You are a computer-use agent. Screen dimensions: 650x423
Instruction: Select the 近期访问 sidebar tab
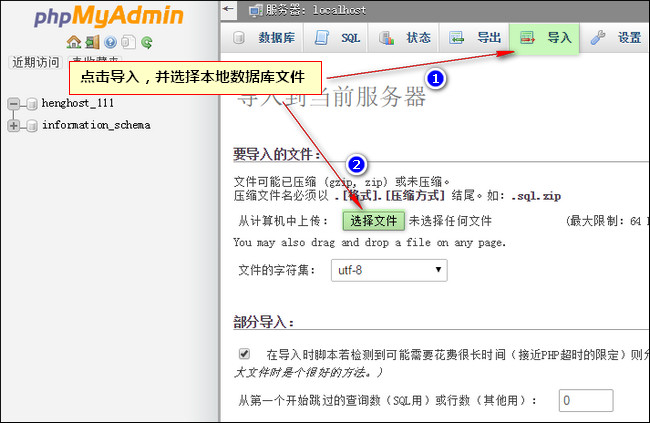[36, 62]
